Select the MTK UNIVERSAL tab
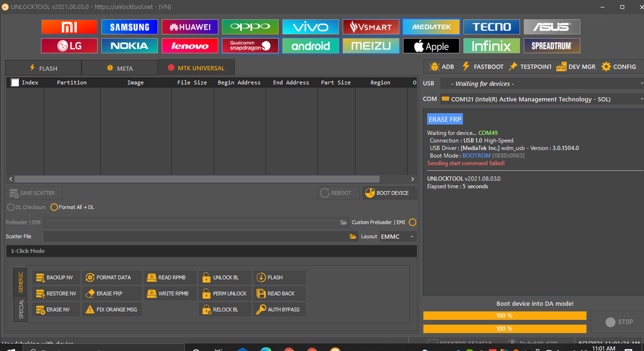The height and width of the screenshot is (351, 644). [x=196, y=68]
